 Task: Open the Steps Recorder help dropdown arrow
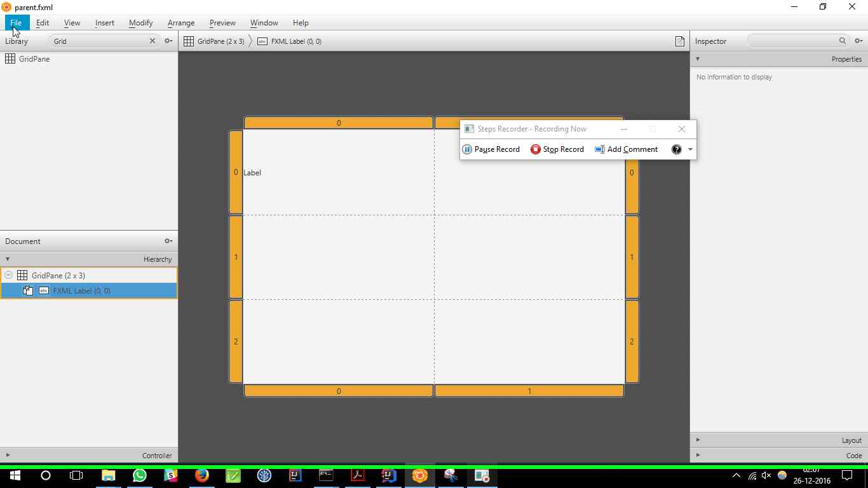click(x=690, y=149)
